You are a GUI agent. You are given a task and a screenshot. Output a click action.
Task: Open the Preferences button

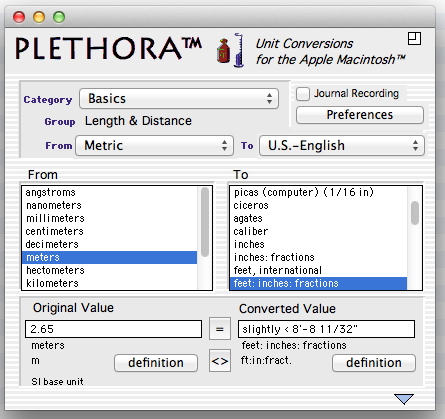tap(360, 115)
